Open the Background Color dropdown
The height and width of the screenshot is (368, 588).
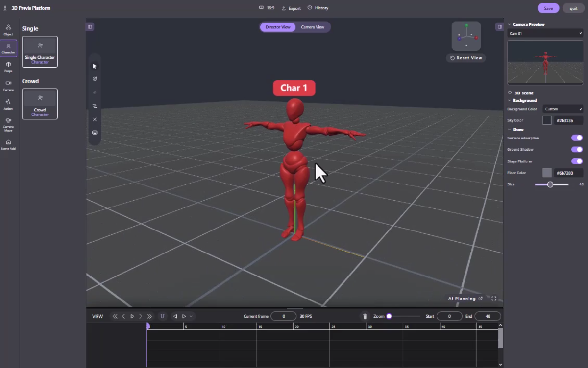(x=563, y=109)
